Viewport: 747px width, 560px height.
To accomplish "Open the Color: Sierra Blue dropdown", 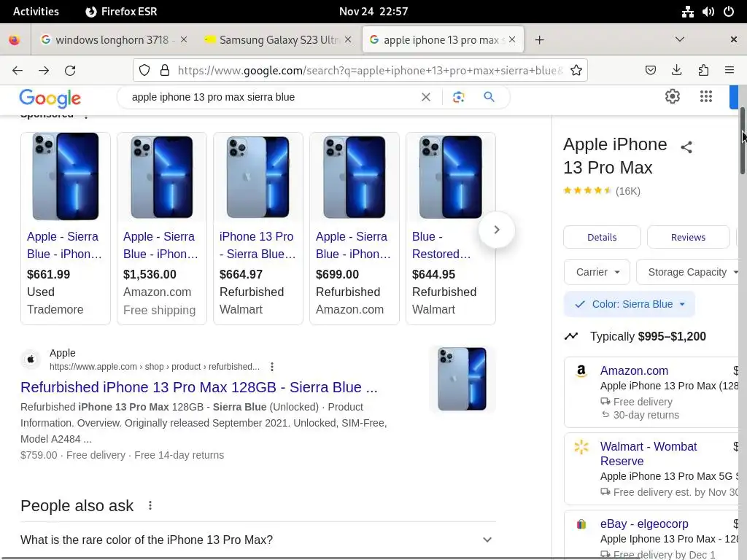I will coord(630,304).
